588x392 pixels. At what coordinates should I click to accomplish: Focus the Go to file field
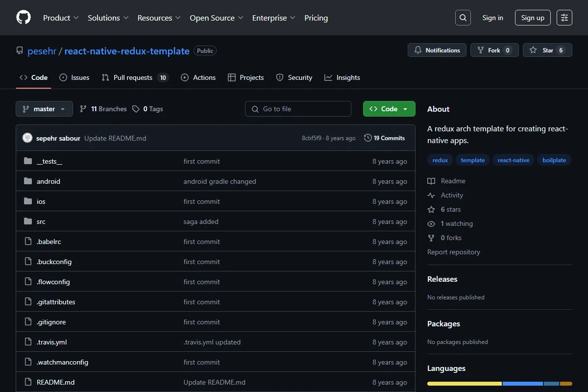[298, 109]
